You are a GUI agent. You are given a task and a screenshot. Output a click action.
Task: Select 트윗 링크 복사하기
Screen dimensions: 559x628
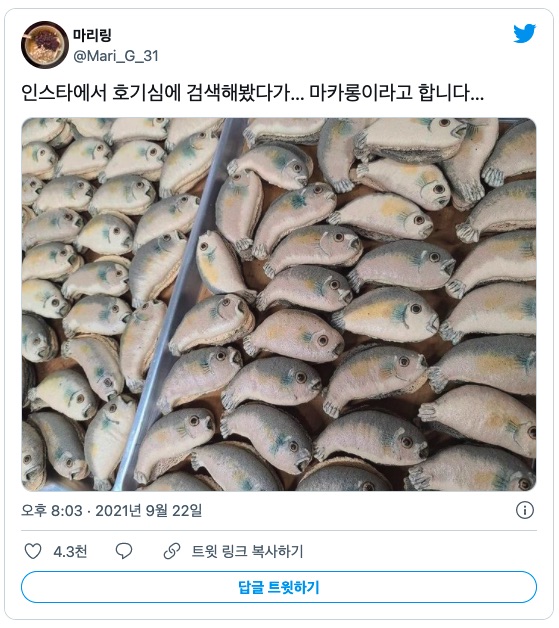(247, 552)
